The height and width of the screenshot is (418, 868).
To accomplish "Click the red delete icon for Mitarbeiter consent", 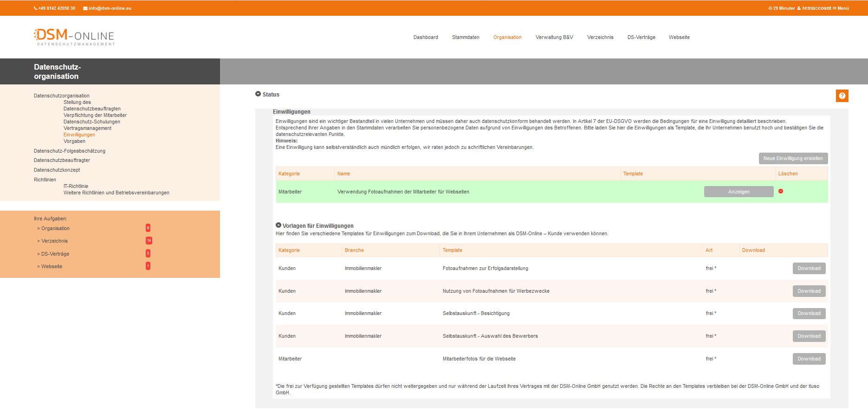I will tap(781, 191).
